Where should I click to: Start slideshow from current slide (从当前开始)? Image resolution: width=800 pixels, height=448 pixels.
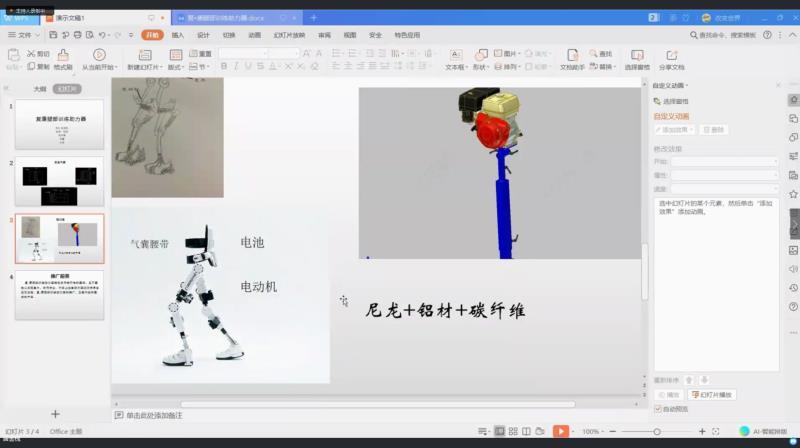[x=99, y=55]
